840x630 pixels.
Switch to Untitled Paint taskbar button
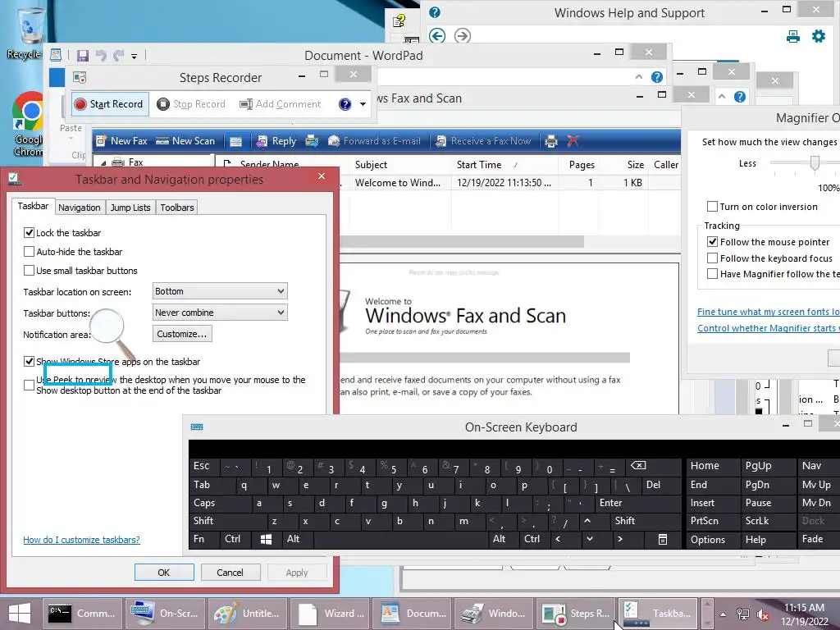247,614
